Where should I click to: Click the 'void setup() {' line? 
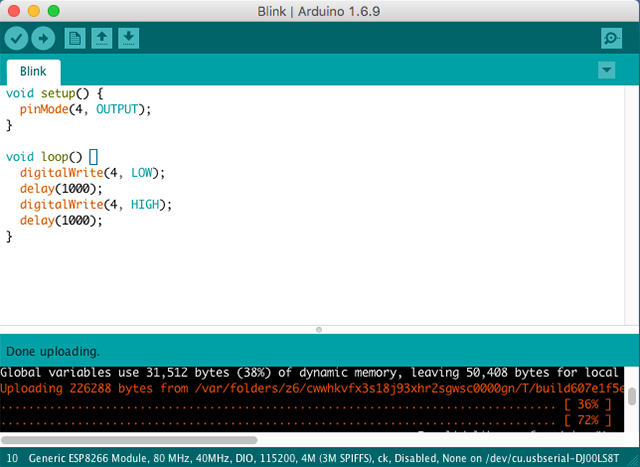(55, 93)
